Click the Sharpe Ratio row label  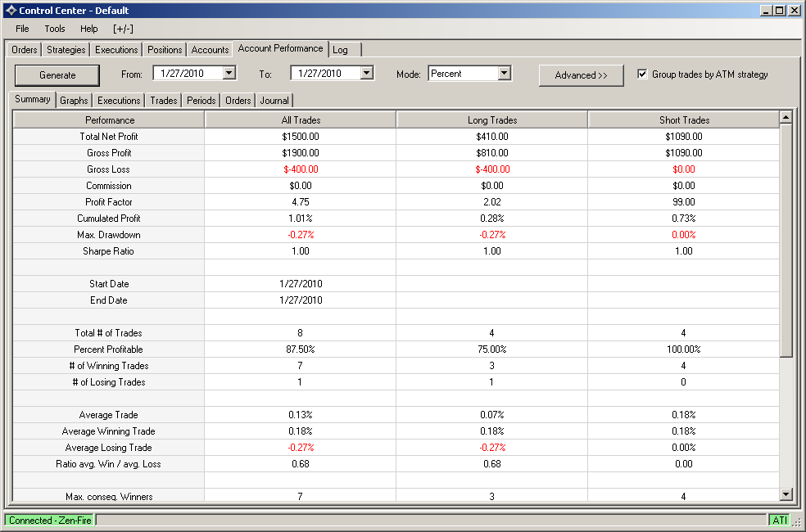point(108,251)
